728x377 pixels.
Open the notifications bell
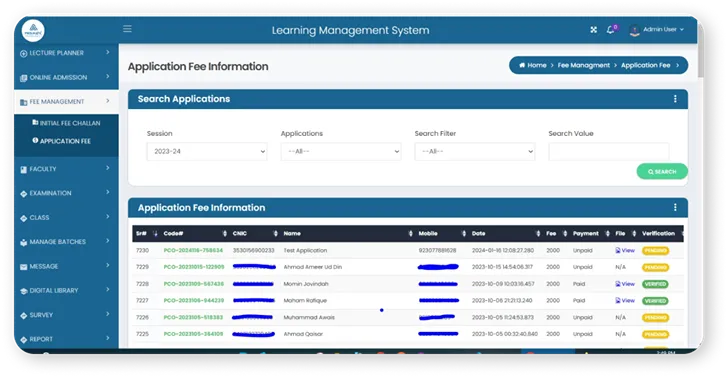click(x=611, y=30)
